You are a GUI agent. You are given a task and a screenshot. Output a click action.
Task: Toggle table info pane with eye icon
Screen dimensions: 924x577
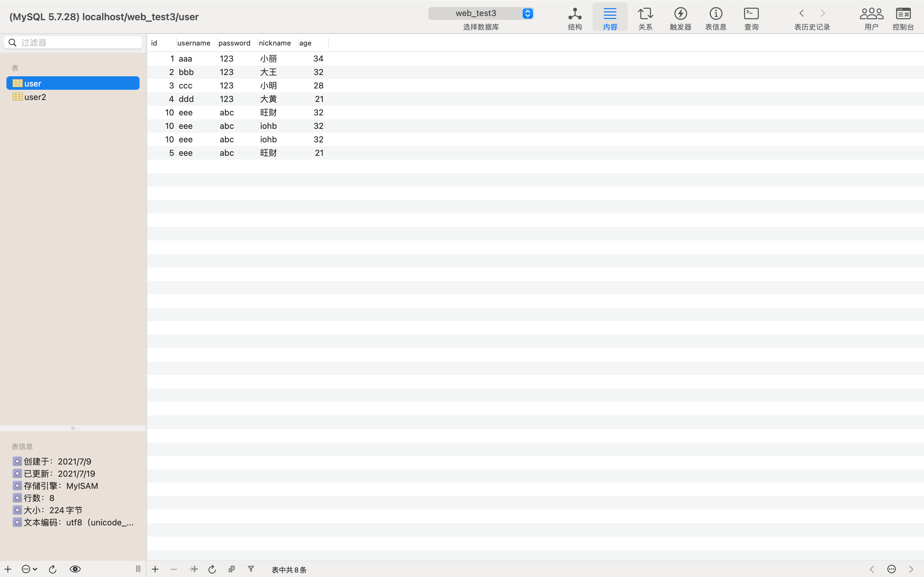(x=75, y=569)
